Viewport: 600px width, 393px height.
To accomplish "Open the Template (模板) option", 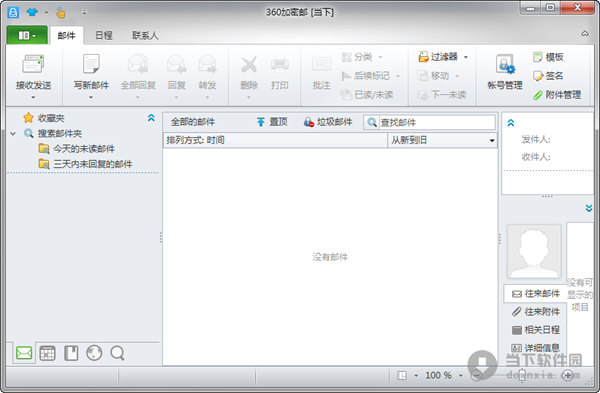I will click(x=548, y=57).
